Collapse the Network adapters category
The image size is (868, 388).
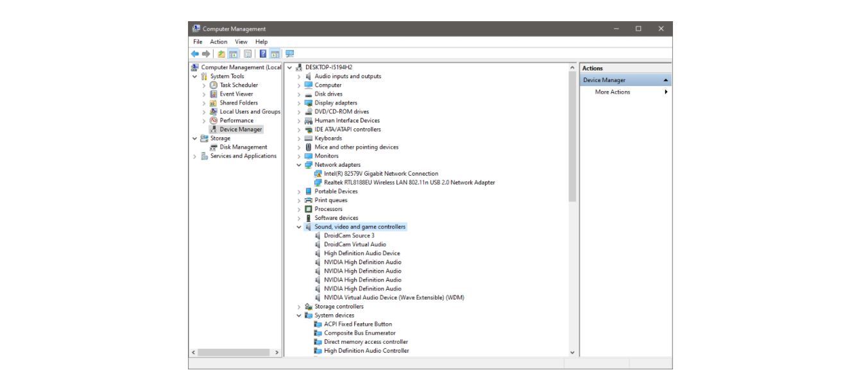[298, 164]
